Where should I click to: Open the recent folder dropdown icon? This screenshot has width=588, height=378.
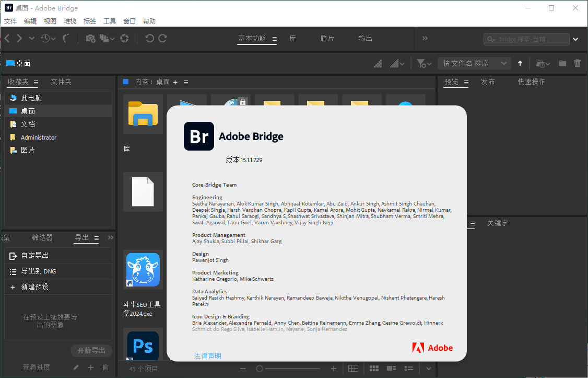pyautogui.click(x=542, y=63)
